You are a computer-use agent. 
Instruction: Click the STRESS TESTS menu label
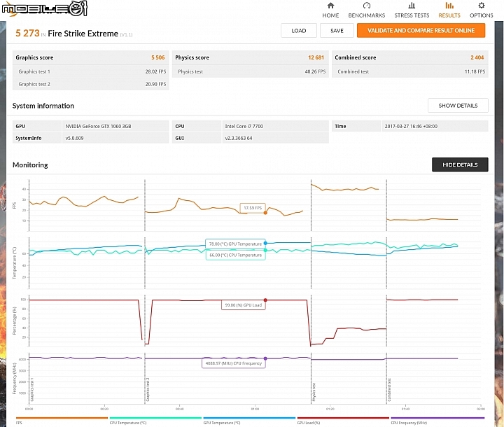[412, 15]
